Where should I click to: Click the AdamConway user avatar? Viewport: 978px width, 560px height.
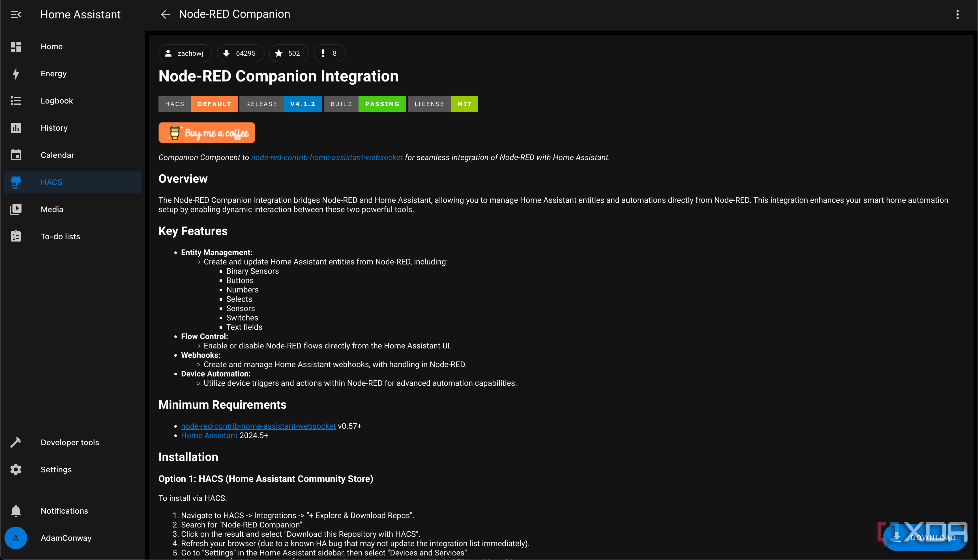(16, 538)
